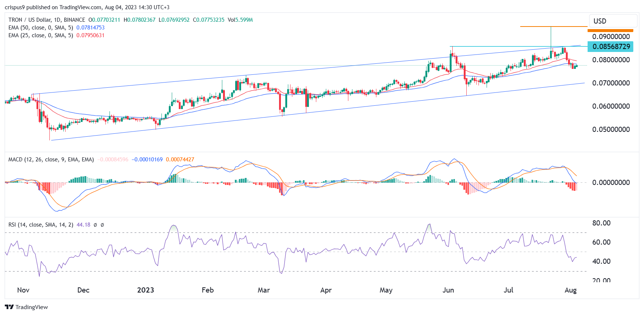Click MACD signal value 0.00074427

pyautogui.click(x=180, y=160)
